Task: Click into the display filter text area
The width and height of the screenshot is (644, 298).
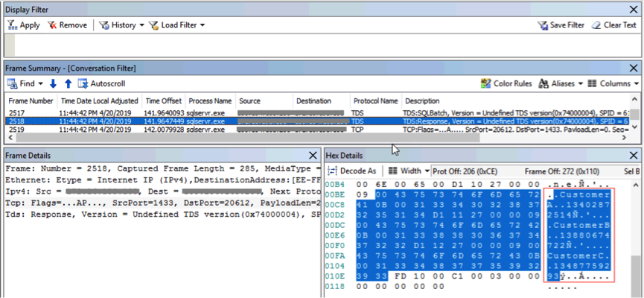Action: click(320, 43)
